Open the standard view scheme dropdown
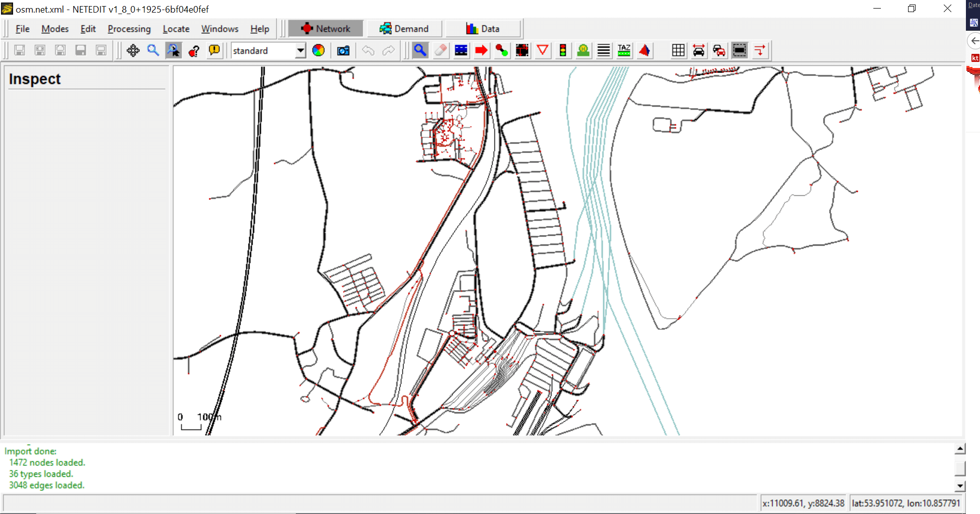 coord(300,50)
